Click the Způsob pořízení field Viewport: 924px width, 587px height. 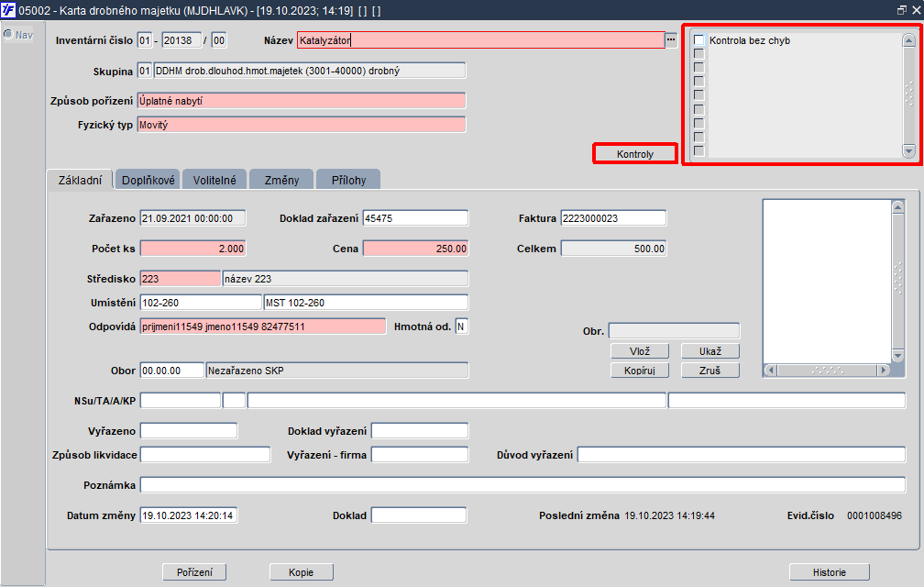pos(302,101)
